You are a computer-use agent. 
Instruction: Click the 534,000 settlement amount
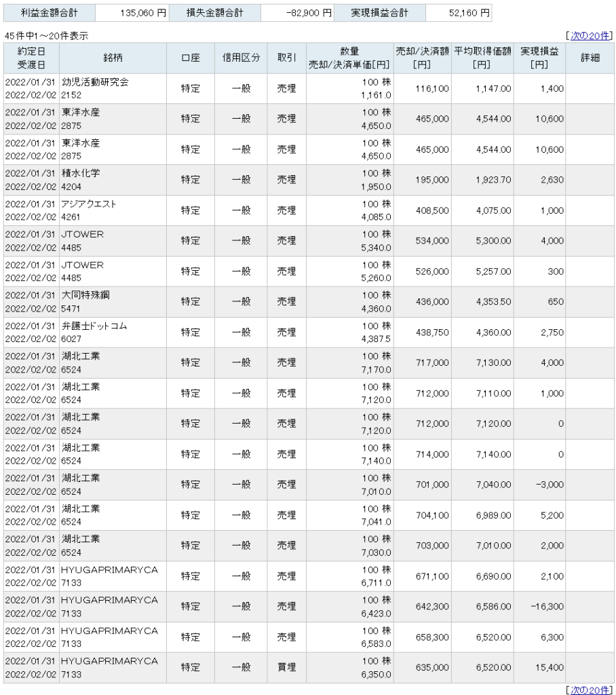[x=432, y=241]
